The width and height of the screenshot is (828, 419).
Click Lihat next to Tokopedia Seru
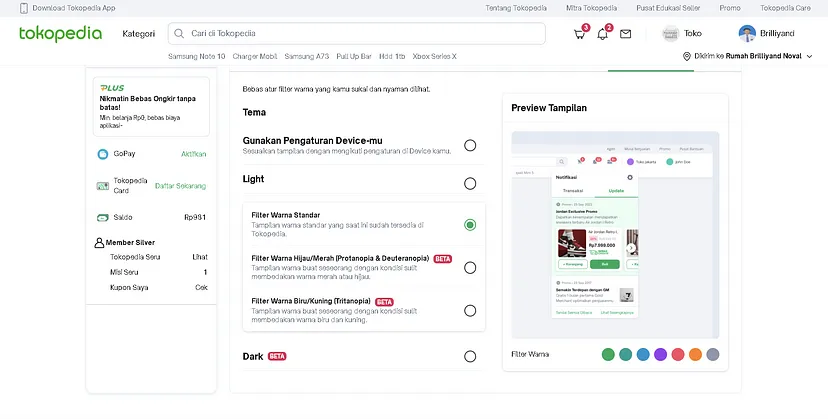(x=200, y=257)
